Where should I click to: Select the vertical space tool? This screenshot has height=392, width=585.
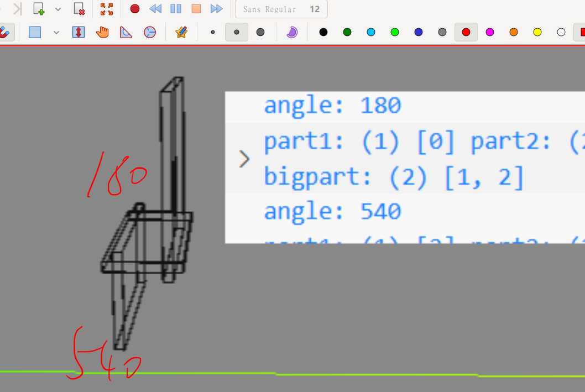79,33
